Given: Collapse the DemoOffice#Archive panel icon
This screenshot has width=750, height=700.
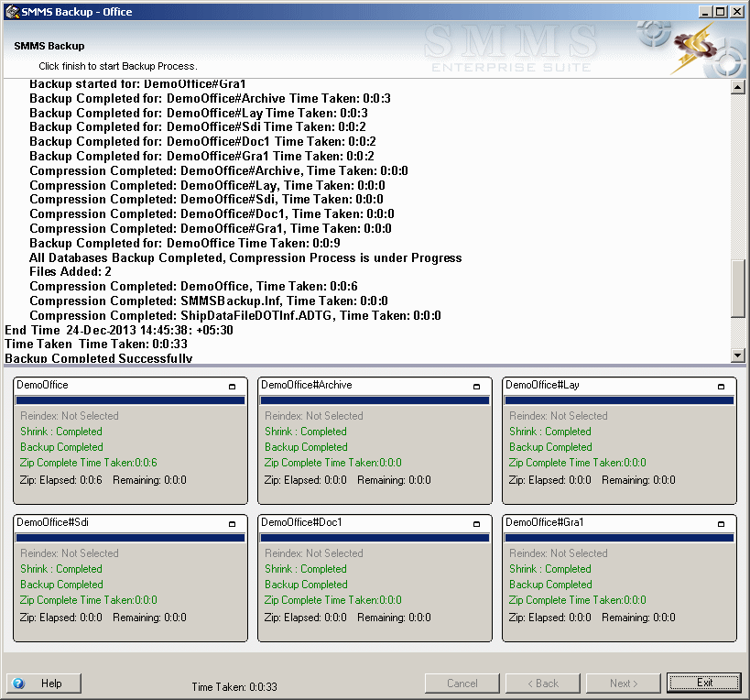Looking at the screenshot, I should coord(476,387).
